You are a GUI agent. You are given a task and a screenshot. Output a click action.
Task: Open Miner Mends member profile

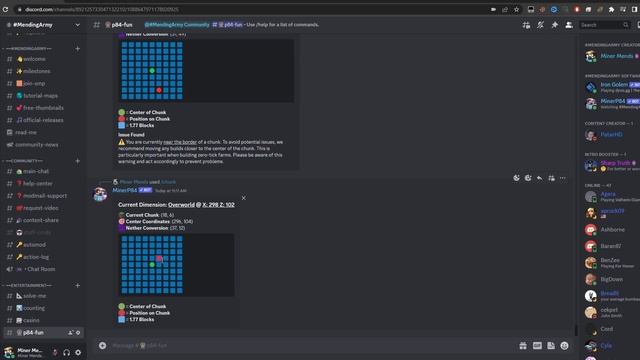point(611,56)
